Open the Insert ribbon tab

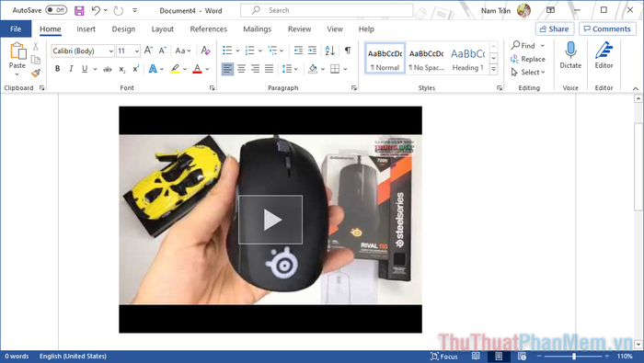[x=86, y=29]
